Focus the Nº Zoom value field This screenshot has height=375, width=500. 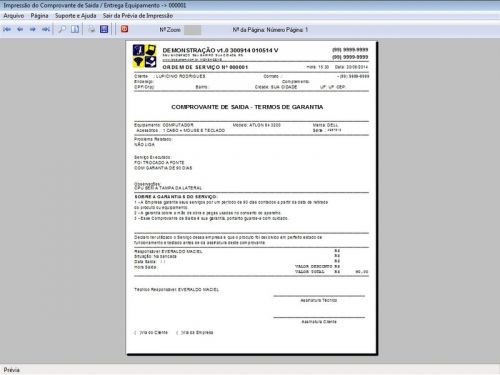193,30
